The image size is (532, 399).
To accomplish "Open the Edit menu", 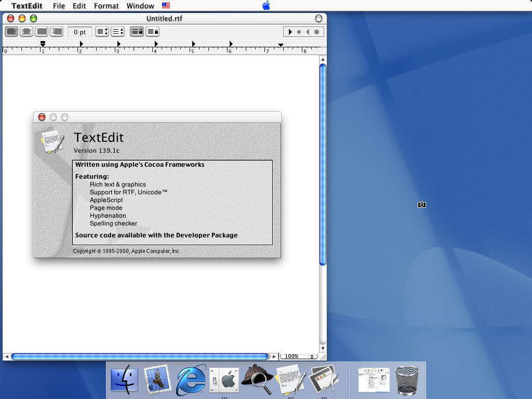I will (79, 6).
